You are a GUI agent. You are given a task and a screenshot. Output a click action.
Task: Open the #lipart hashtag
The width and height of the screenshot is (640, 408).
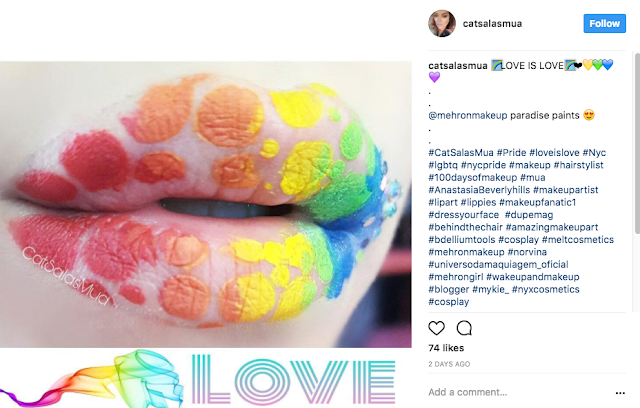point(443,202)
